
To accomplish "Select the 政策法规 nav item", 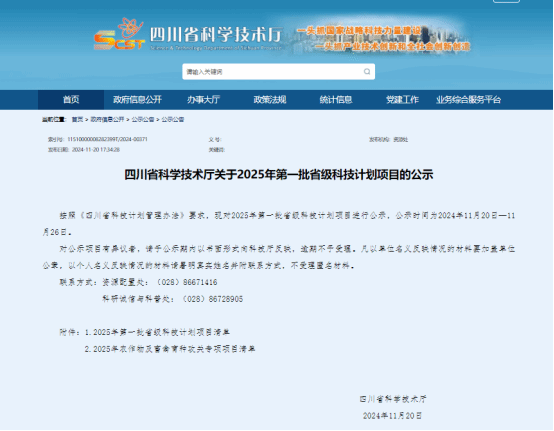I will [270, 100].
